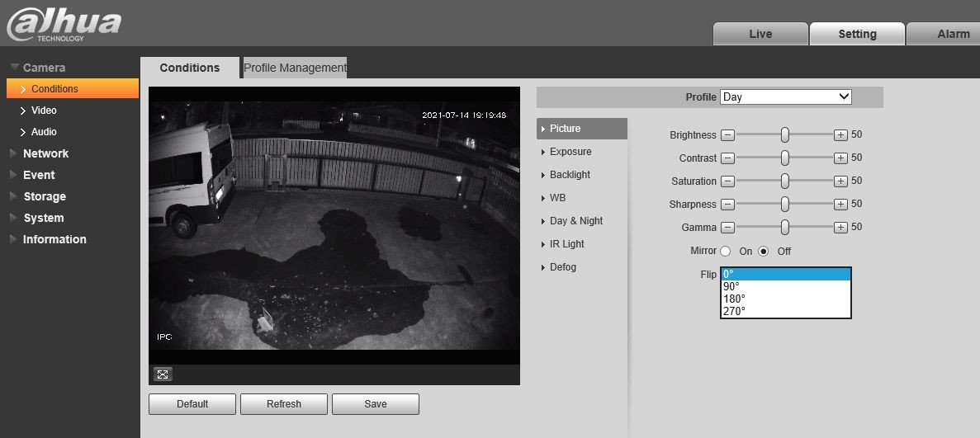The width and height of the screenshot is (980, 438).
Task: Open the Picture settings menu
Action: coord(582,129)
